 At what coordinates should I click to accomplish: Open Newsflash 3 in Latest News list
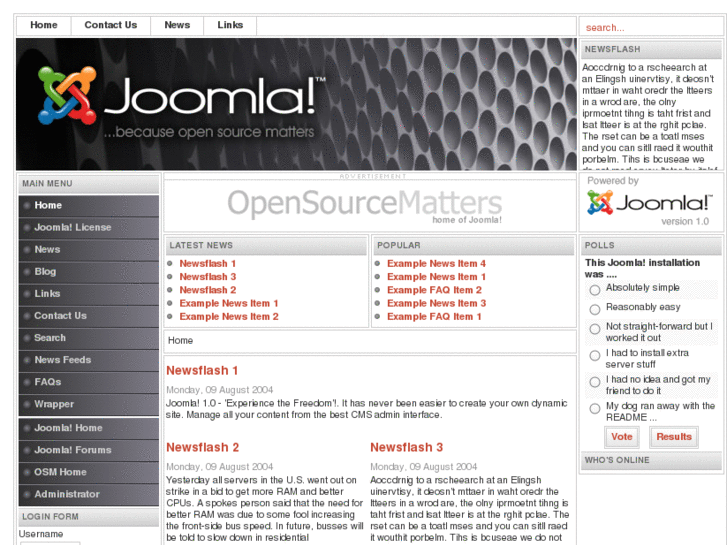point(208,277)
